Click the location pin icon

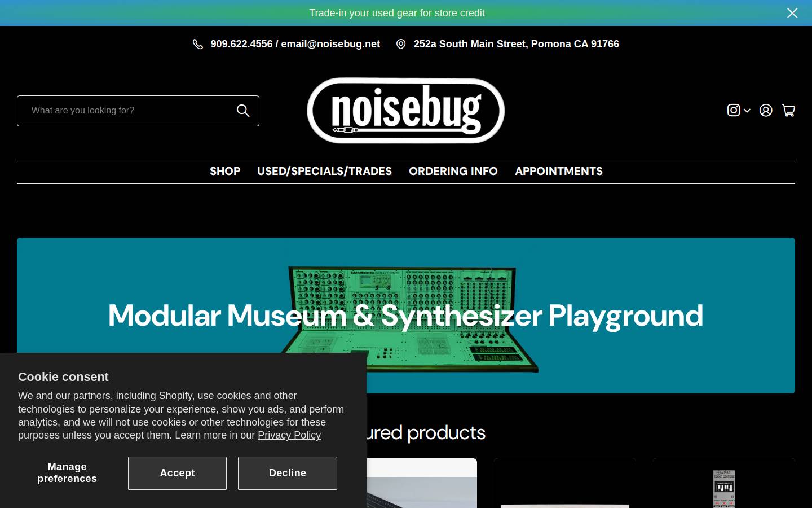pos(401,44)
